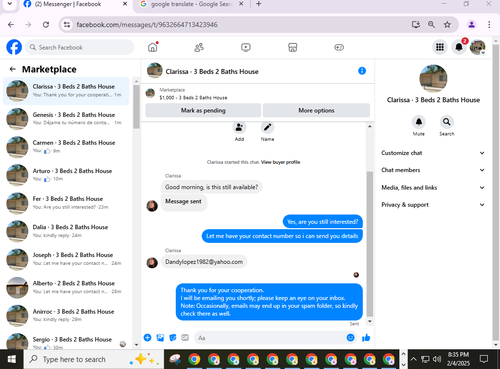Viewport: 500px width, 369px height.
Task: Click the Facebook logo
Action: [14, 47]
